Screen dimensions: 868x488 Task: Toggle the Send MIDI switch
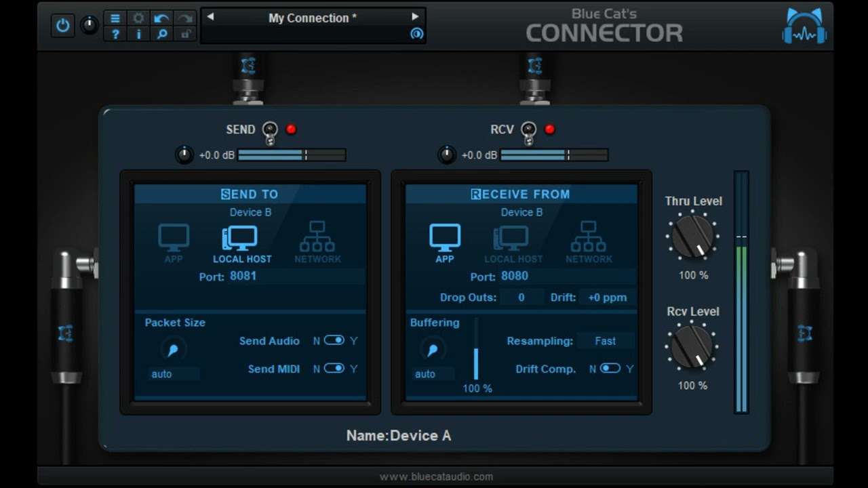coord(334,368)
